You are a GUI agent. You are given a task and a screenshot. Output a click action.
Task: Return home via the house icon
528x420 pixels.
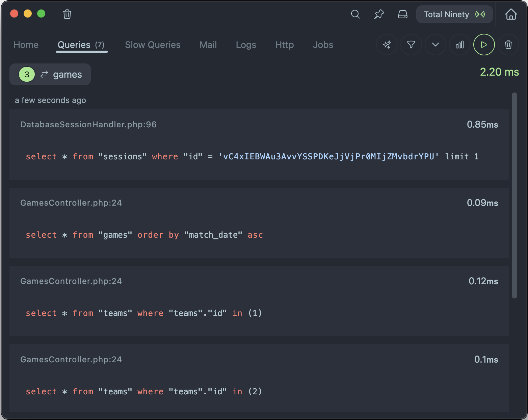[x=511, y=14]
